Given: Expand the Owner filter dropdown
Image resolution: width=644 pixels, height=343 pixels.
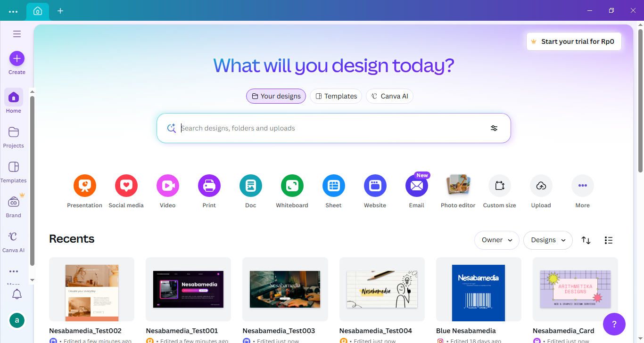Looking at the screenshot, I should 496,240.
